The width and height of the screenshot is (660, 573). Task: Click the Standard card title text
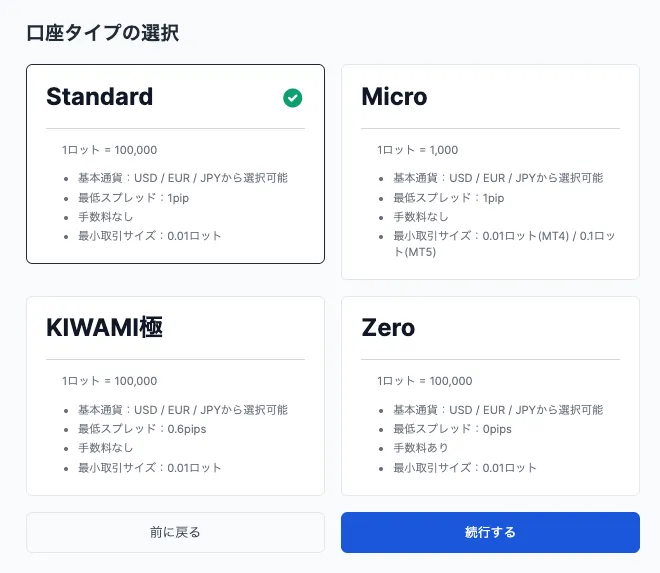(x=100, y=97)
